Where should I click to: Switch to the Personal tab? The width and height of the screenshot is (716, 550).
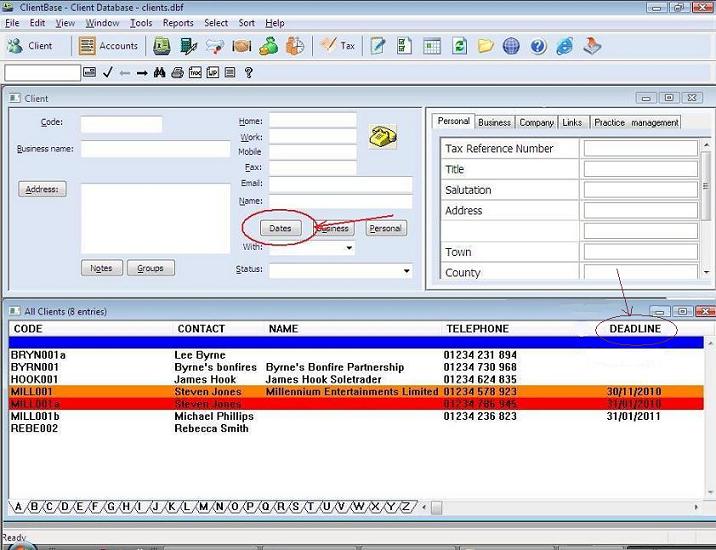453,121
